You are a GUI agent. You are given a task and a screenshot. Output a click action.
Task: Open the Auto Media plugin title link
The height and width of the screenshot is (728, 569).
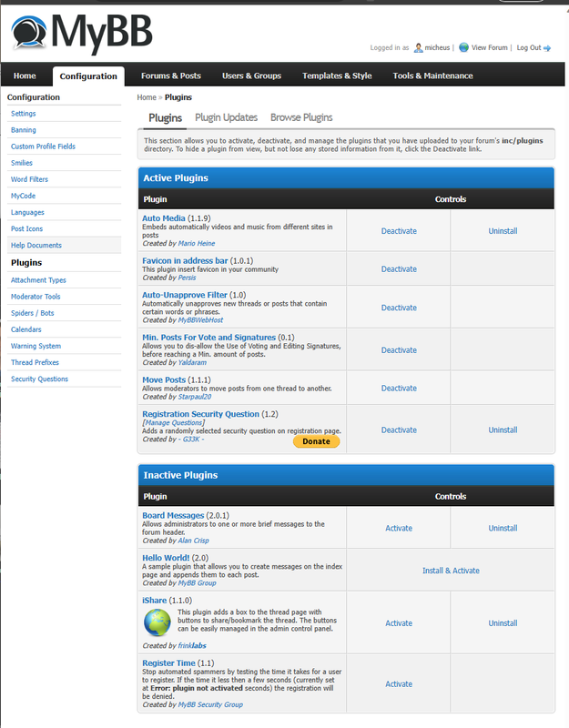point(164,218)
